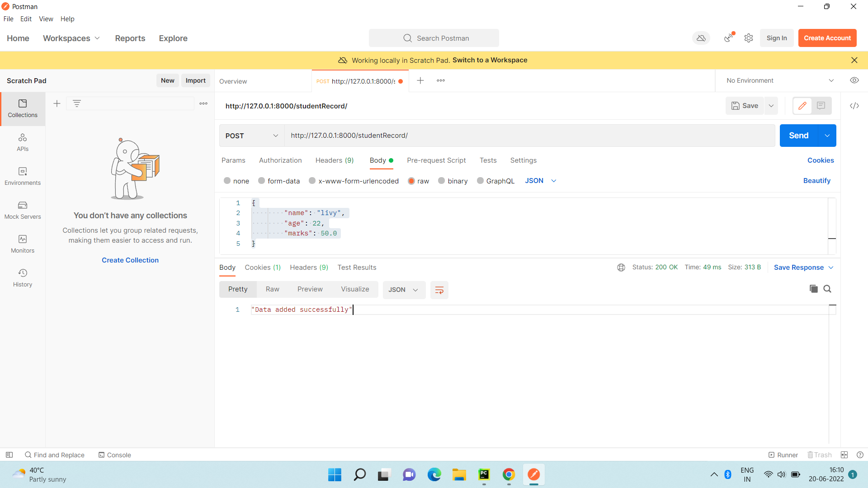Click the Send button

coord(798,136)
